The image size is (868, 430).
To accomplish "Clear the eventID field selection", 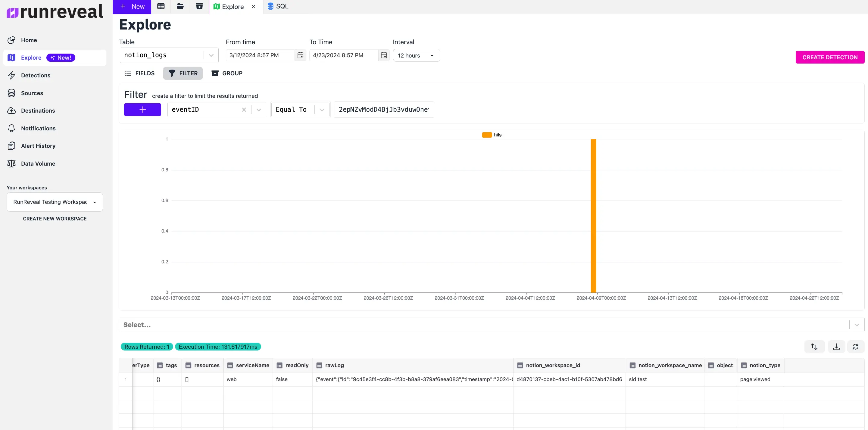I will point(244,110).
